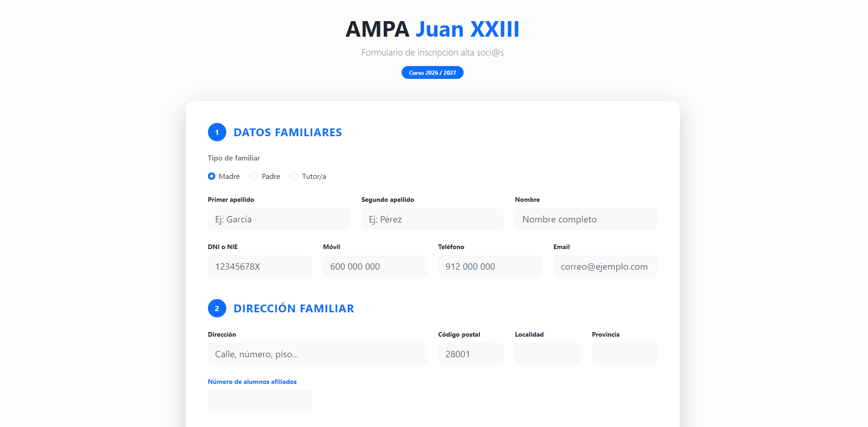Focus the DNI o NIE input
Image resolution: width=868 pixels, height=427 pixels.
tap(260, 266)
